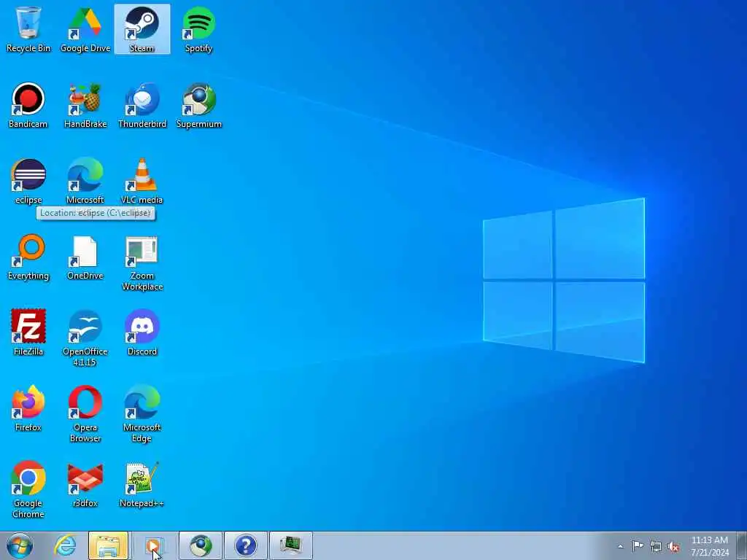Launch Internet Explorer from the taskbar
The image size is (747, 560).
pyautogui.click(x=65, y=545)
